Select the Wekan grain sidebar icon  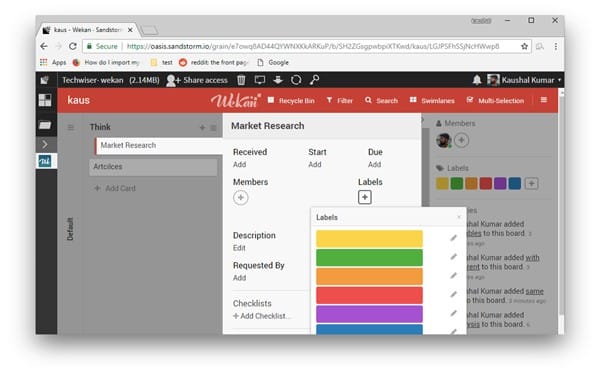(45, 161)
